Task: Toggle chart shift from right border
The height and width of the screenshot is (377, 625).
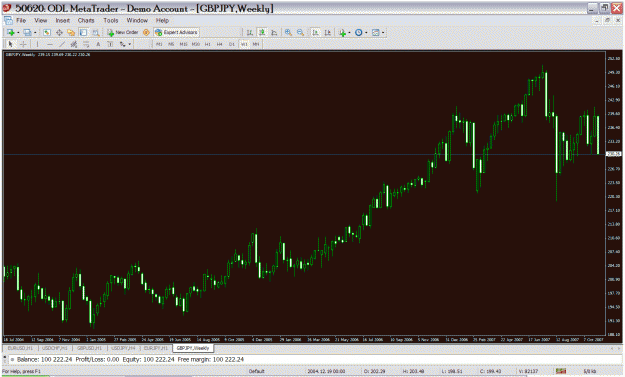Action: pos(327,32)
